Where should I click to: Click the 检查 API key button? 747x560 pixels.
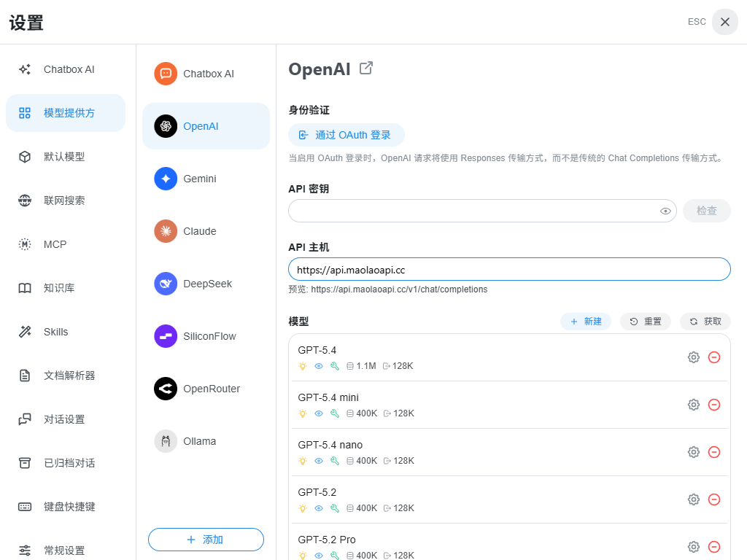[706, 211]
